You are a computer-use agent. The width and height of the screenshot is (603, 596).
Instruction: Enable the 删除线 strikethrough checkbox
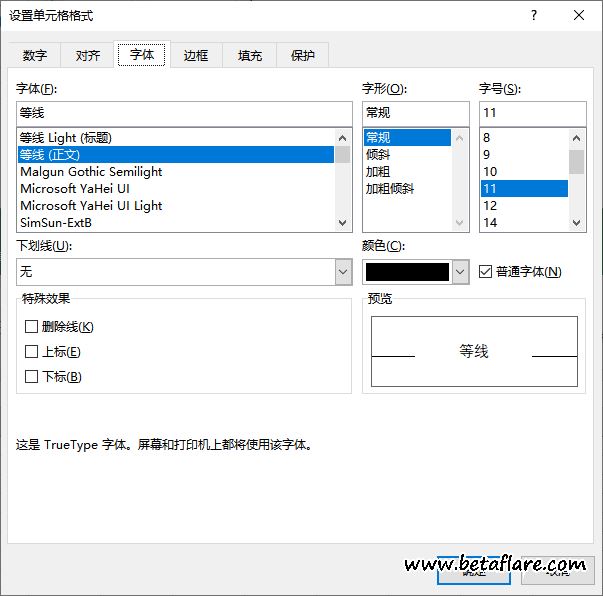point(32,327)
